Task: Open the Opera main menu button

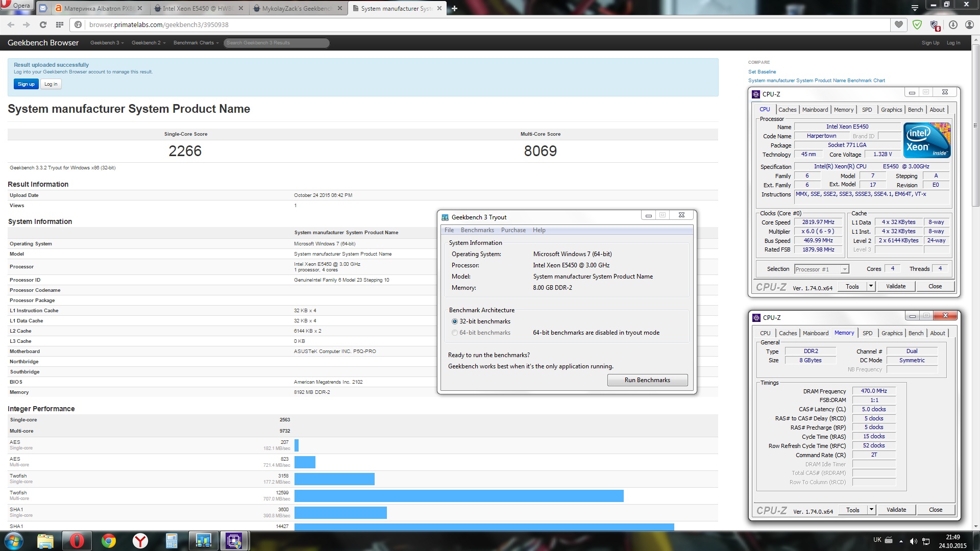Action: (16, 6)
